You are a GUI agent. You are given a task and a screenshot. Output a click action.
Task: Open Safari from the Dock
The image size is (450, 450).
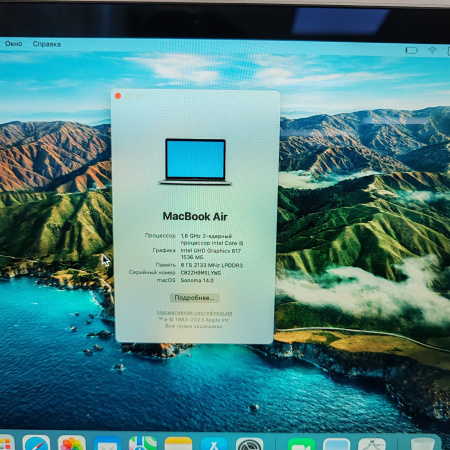(x=36, y=443)
